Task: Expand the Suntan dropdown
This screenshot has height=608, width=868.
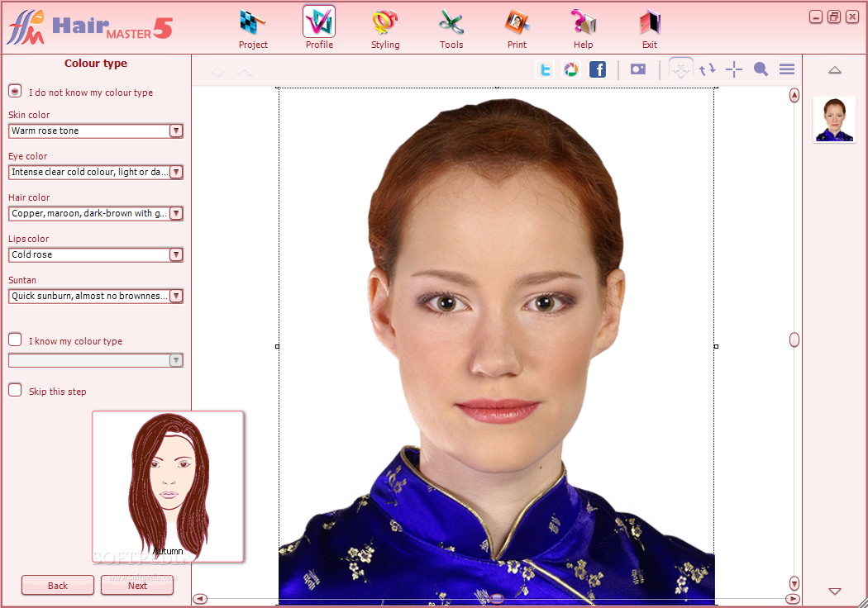Action: pyautogui.click(x=176, y=296)
